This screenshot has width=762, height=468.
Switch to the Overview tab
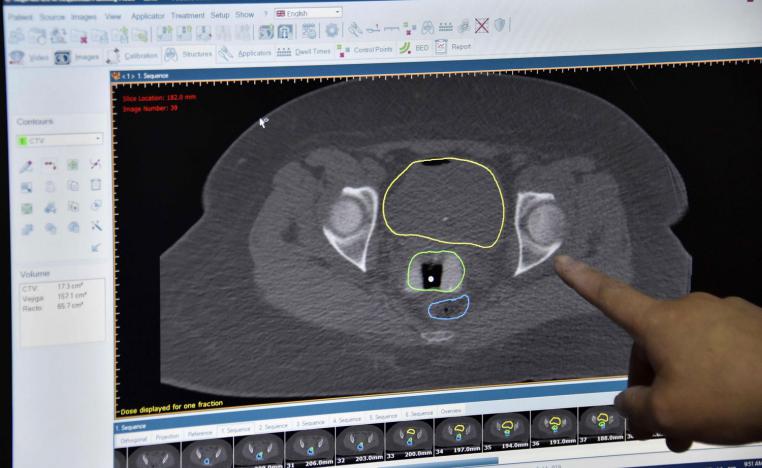(451, 412)
